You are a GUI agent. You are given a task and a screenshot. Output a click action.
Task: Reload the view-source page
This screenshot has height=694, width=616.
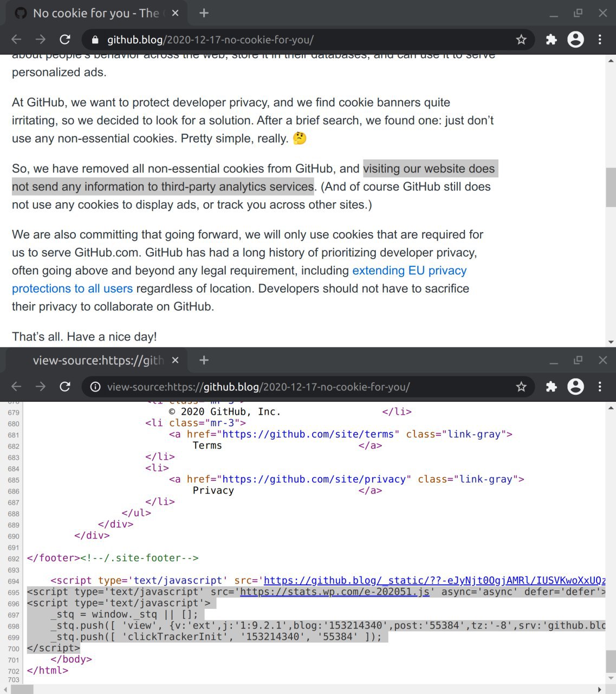[x=65, y=387]
